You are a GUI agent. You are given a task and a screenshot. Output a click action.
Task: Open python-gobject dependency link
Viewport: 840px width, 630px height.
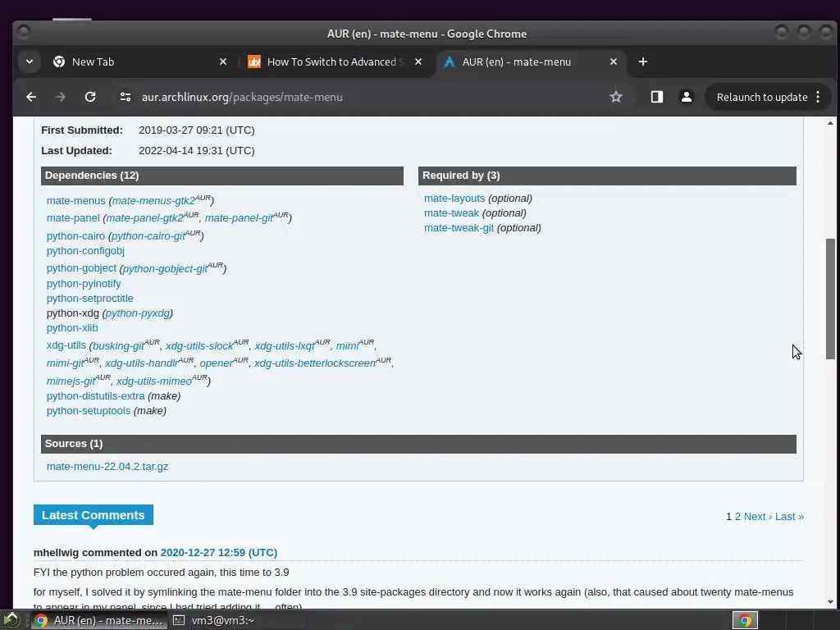(x=81, y=268)
